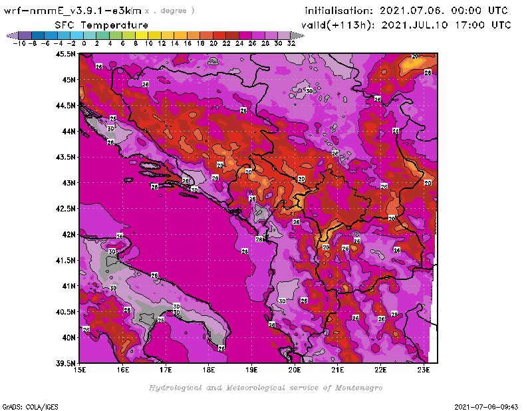Click the '41N' latitude axis label

coord(68,286)
